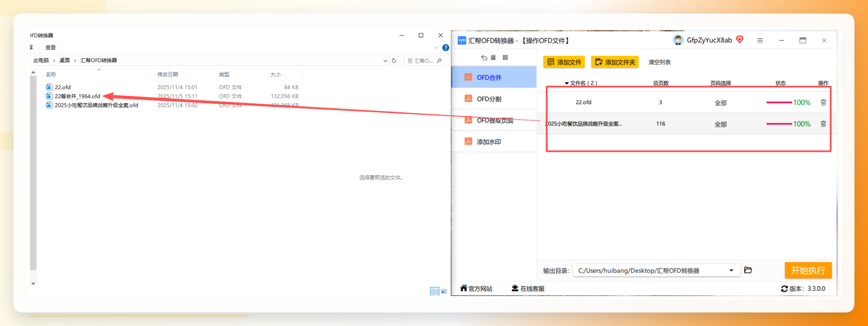Image resolution: width=868 pixels, height=326 pixels.
Task: Open the 官方网站 home link
Action: [x=476, y=288]
